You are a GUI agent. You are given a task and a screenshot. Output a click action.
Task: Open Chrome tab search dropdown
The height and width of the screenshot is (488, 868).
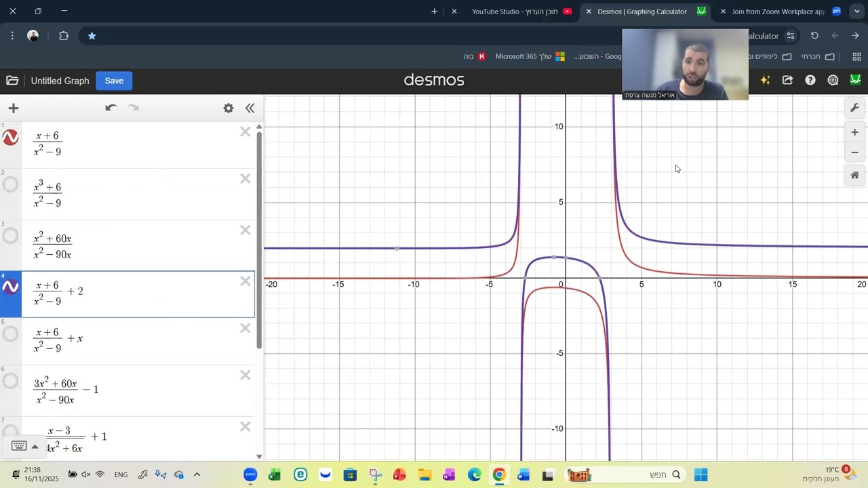pos(857,12)
